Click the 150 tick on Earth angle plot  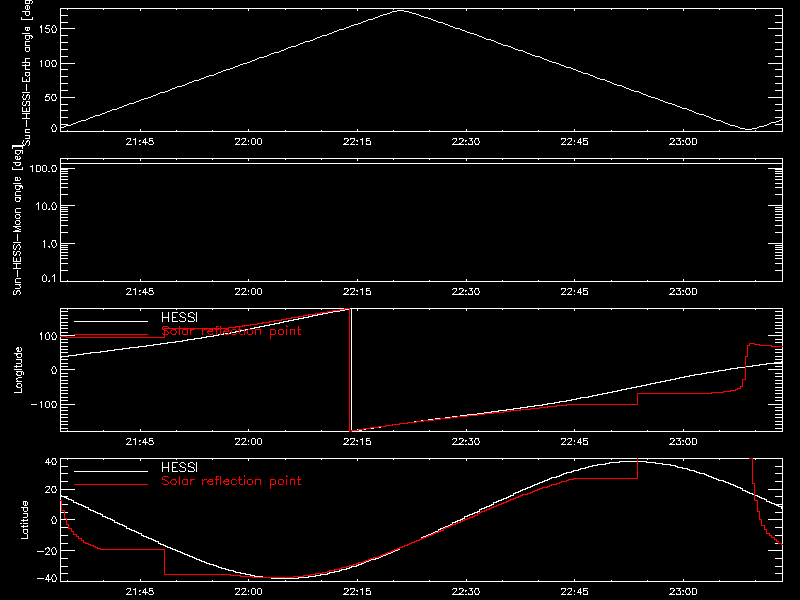coord(47,29)
